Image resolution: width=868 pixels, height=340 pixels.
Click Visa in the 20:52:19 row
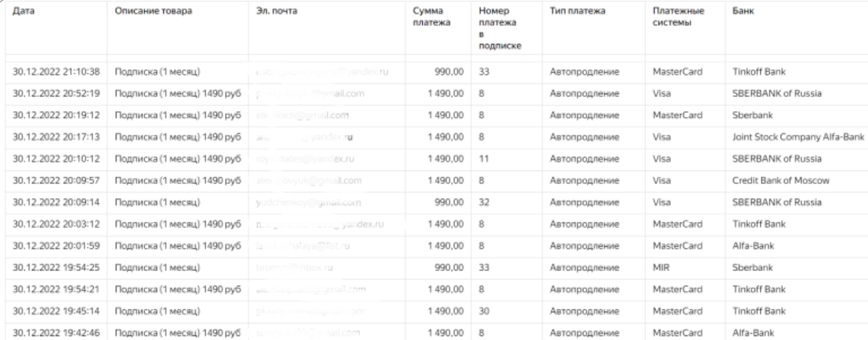(x=662, y=94)
